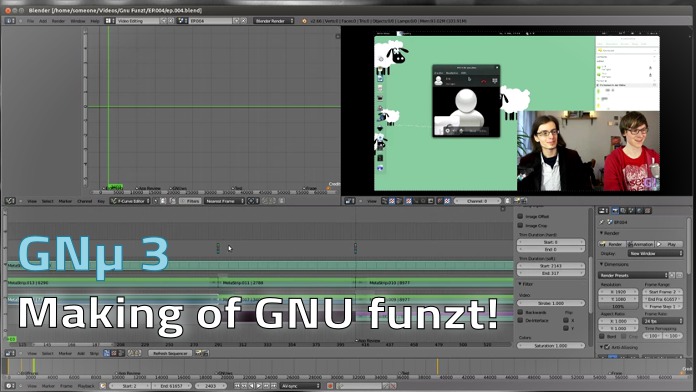This screenshot has height=392, width=696.
Task: Enable the Image Offset checkbox
Action: pos(520,216)
